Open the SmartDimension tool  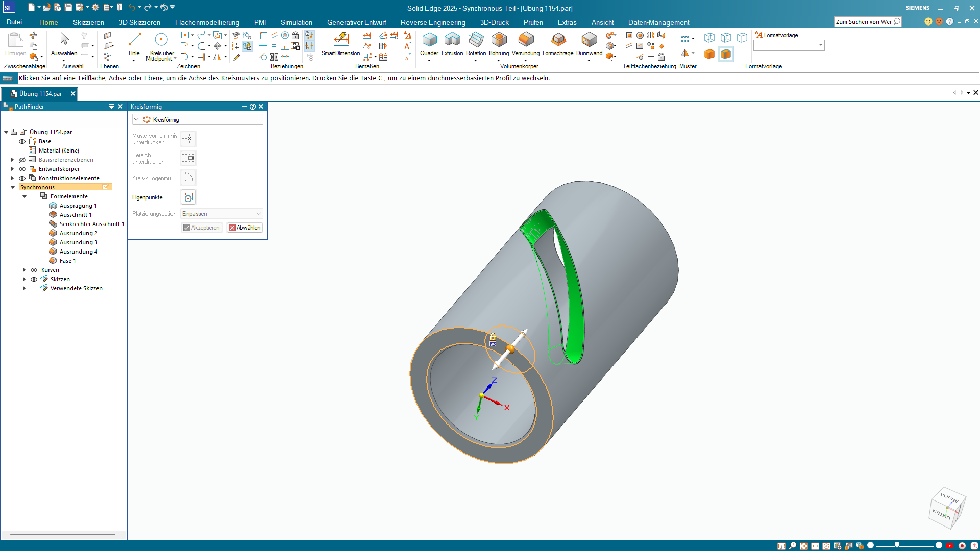point(340,44)
